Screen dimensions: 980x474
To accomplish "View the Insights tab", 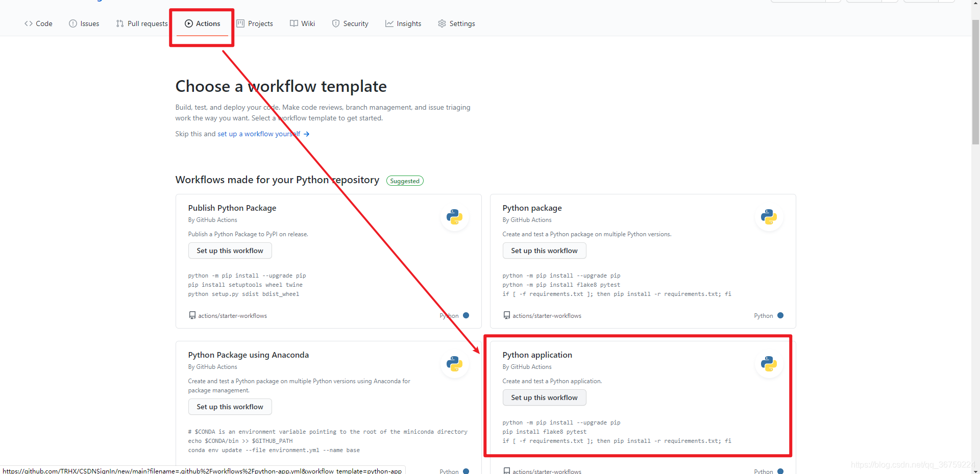I will [x=403, y=23].
